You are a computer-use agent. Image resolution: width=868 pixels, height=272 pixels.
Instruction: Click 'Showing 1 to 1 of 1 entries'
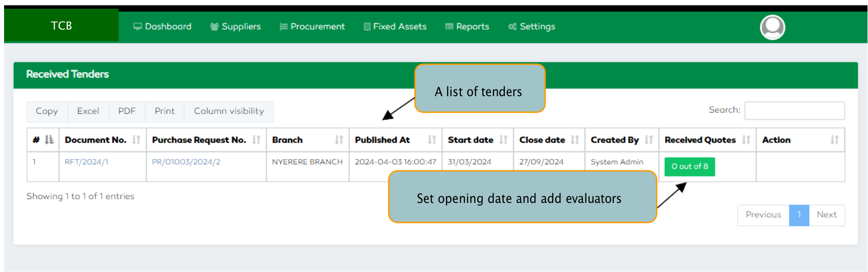pos(80,196)
